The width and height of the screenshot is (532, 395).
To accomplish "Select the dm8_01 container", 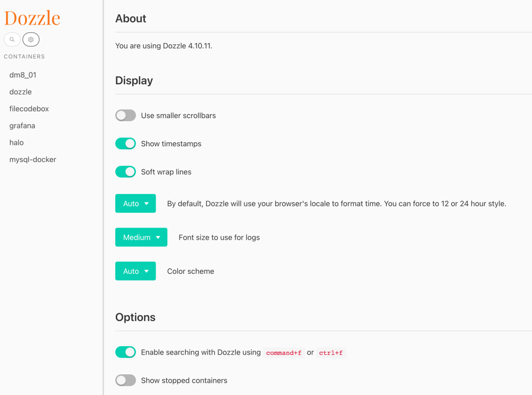I will (23, 75).
